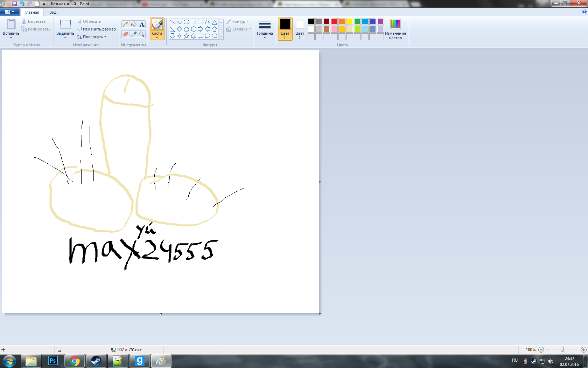The width and height of the screenshot is (588, 368).
Task: Click the New document icon in title bar
Action: click(x=37, y=4)
